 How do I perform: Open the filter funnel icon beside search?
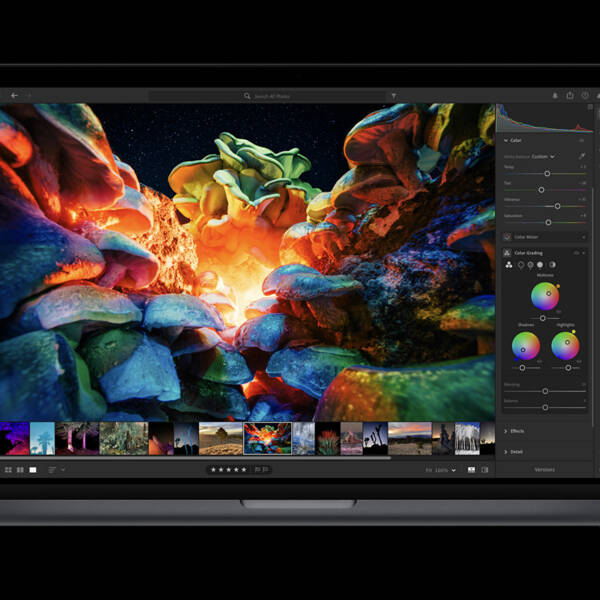point(393,96)
